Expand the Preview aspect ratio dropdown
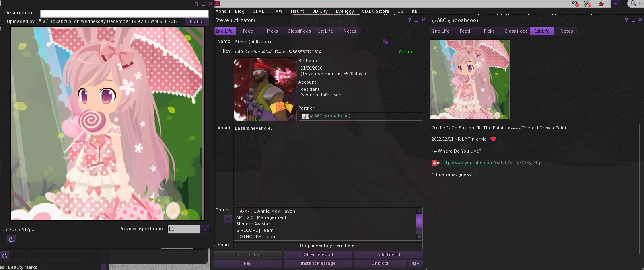Image resolution: width=644 pixels, height=270 pixels. click(x=205, y=229)
